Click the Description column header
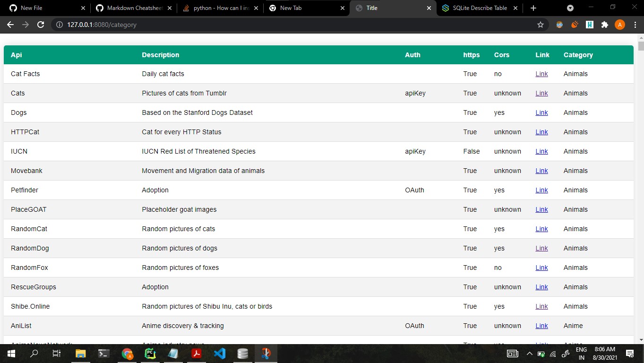 point(161,55)
